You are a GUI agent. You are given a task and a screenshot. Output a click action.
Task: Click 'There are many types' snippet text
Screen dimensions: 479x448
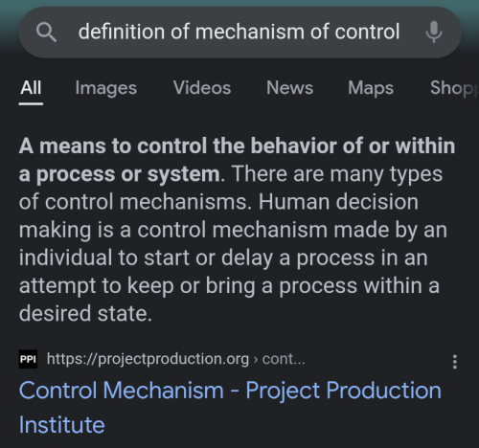337,174
